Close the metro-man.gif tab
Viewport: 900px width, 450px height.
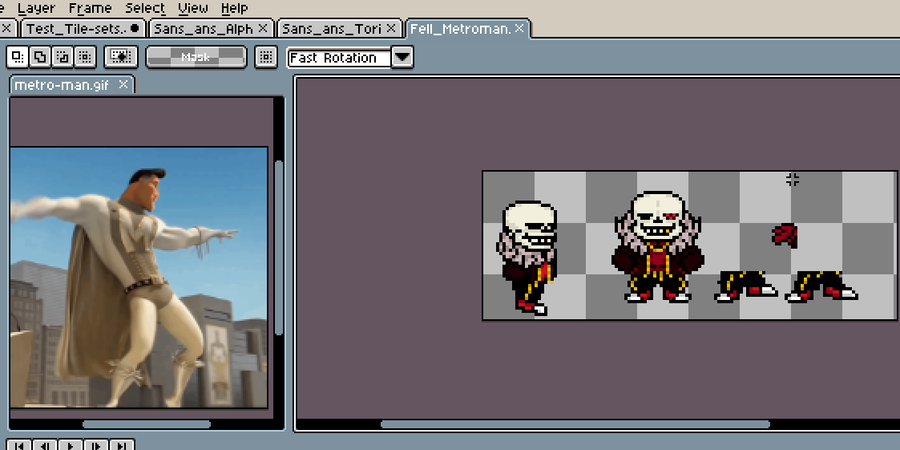[x=123, y=84]
